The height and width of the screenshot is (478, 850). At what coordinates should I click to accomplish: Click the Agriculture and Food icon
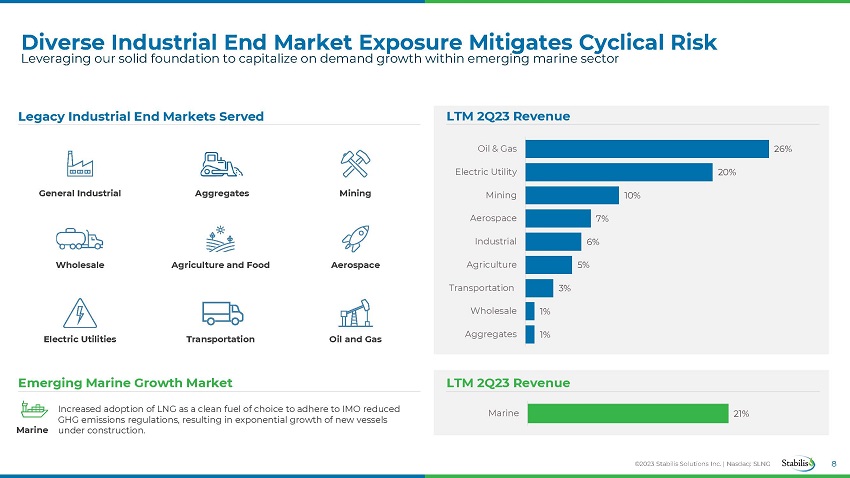220,238
